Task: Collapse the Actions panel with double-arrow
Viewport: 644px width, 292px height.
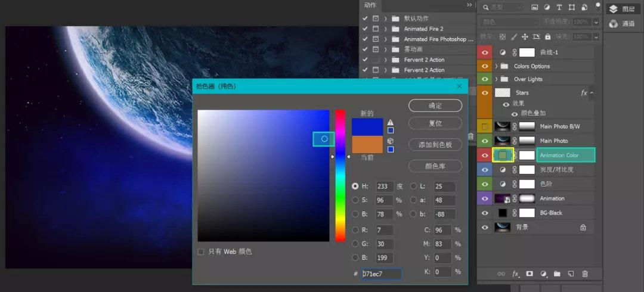Action: [x=469, y=5]
